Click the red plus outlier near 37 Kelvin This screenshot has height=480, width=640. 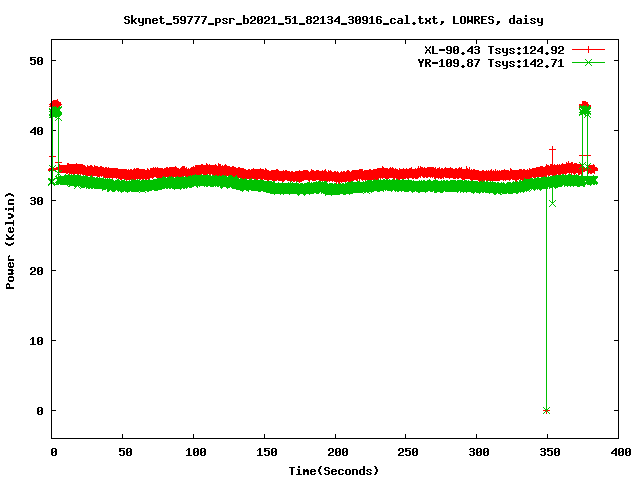click(552, 150)
